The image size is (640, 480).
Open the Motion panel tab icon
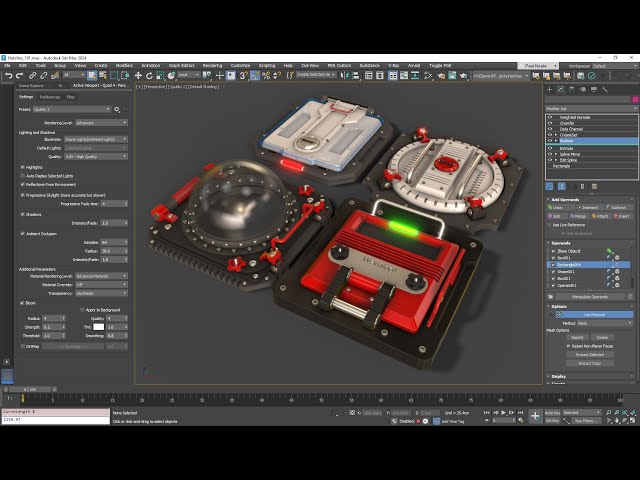583,89
